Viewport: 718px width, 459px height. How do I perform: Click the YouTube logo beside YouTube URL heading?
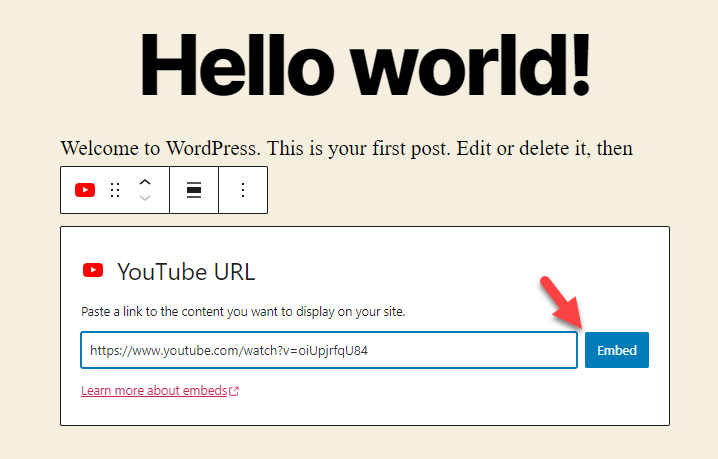coord(93,270)
